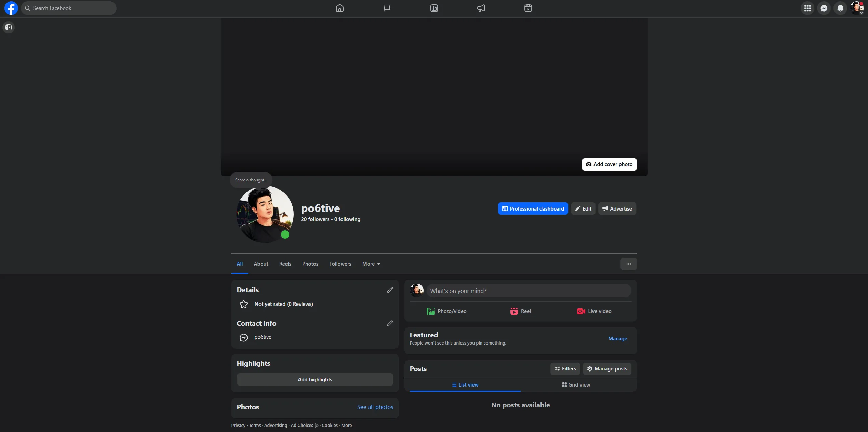Open 0 following link
The height and width of the screenshot is (432, 868).
coord(347,219)
